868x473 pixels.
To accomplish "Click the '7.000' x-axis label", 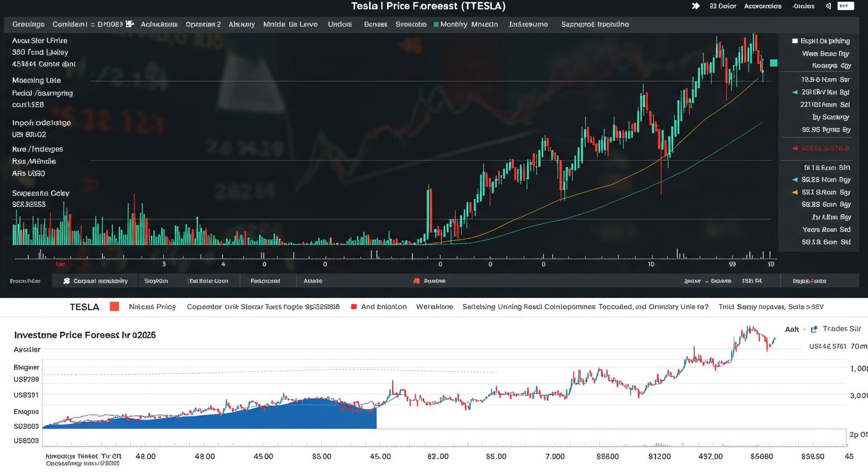I will tap(555, 456).
